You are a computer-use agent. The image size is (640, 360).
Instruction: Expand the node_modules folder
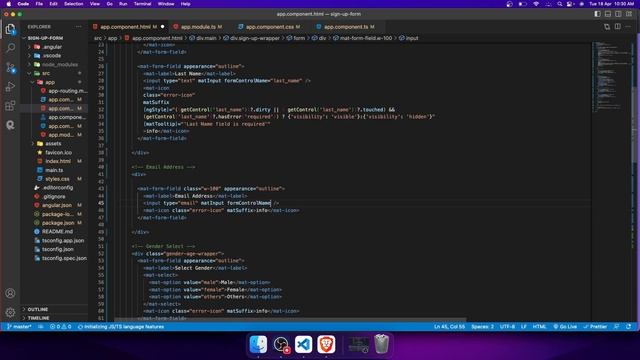tap(60, 64)
